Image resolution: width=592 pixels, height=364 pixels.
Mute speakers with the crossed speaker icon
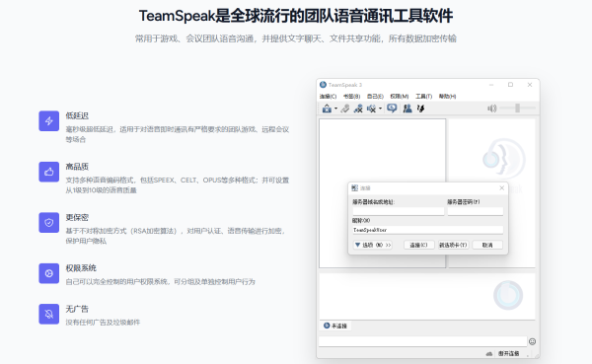pyautogui.click(x=372, y=109)
